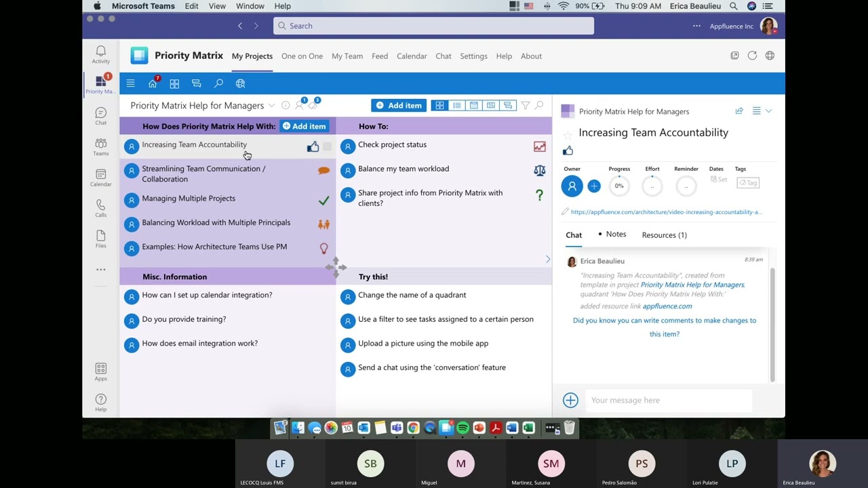Open the Feed tab
Screen dimensions: 868x488
[x=380, y=56]
